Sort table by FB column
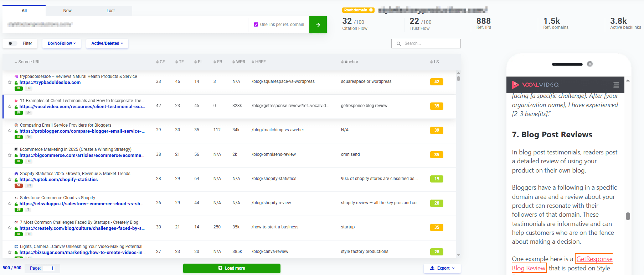This screenshot has width=644, height=275. click(217, 62)
